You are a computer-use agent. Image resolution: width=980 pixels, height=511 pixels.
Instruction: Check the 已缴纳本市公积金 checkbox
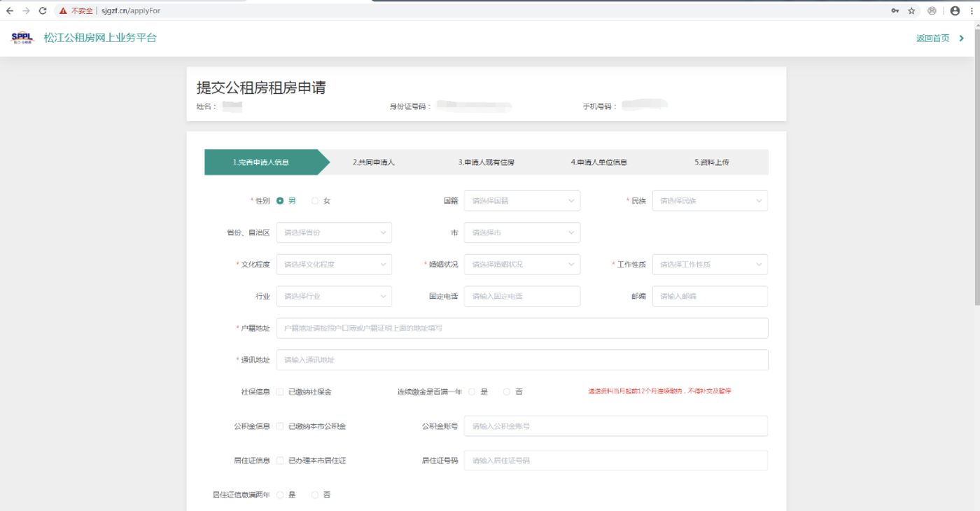(x=280, y=426)
